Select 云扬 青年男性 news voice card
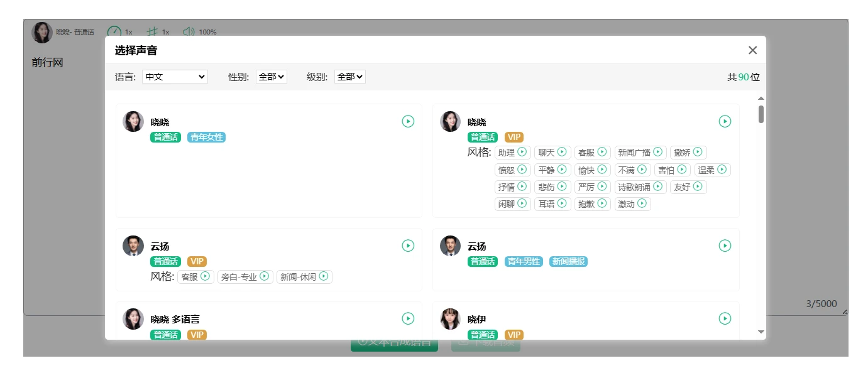The width and height of the screenshot is (868, 373). [x=586, y=259]
